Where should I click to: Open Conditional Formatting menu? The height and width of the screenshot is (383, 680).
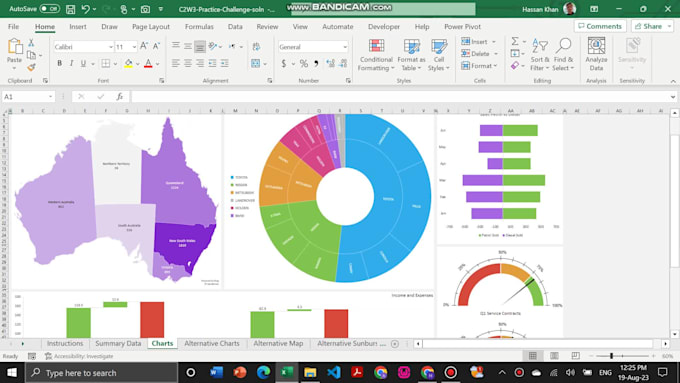(376, 55)
